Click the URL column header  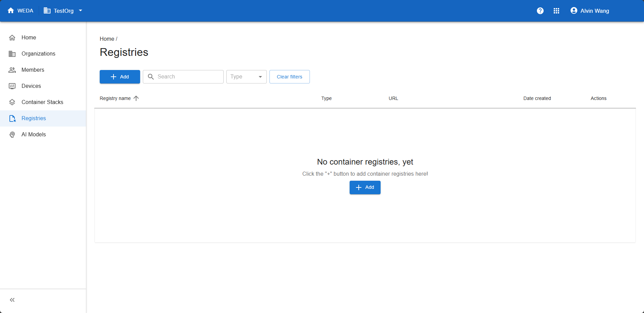[x=393, y=98]
